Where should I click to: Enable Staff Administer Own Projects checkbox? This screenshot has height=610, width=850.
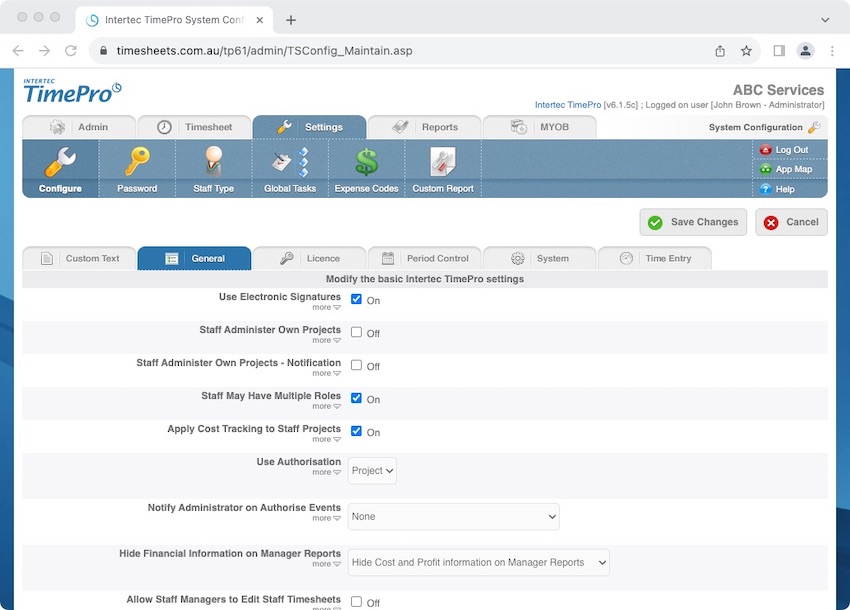356,332
